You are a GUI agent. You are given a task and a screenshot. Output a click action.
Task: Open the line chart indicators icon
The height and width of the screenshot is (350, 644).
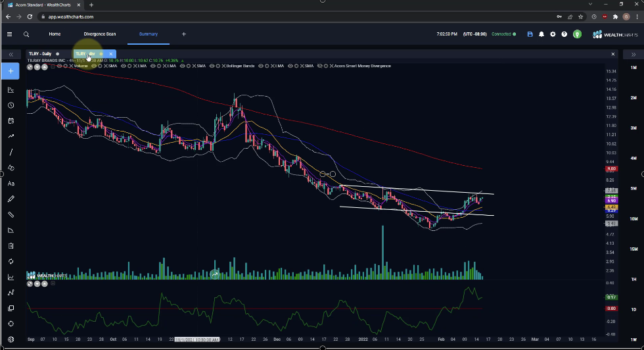pos(11,277)
